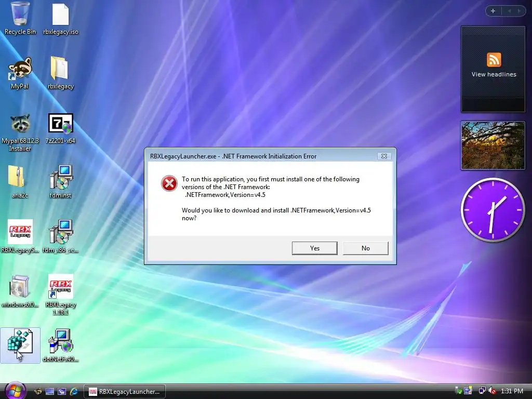Activate RBXLegacyLauncher taskbar button
Viewport: 532px width, 399px height.
125,392
